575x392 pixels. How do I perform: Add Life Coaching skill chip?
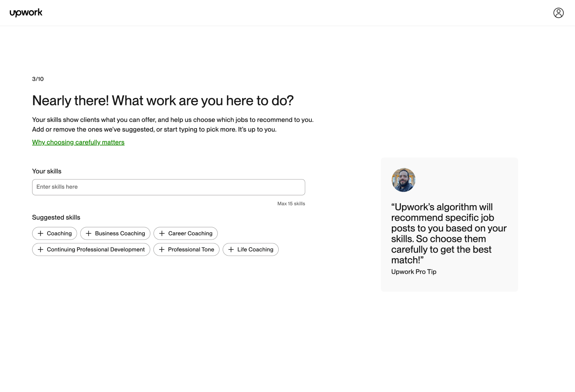click(x=250, y=250)
